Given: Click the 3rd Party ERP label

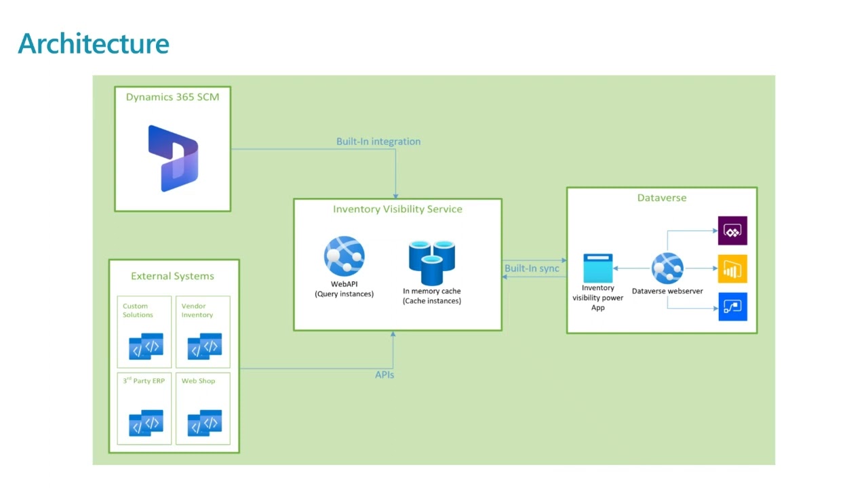Looking at the screenshot, I should 144,381.
